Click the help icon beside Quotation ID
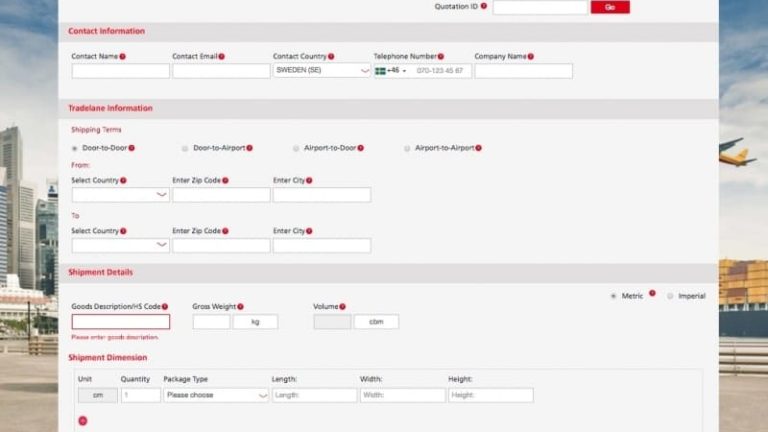768x432 pixels. [x=484, y=6]
